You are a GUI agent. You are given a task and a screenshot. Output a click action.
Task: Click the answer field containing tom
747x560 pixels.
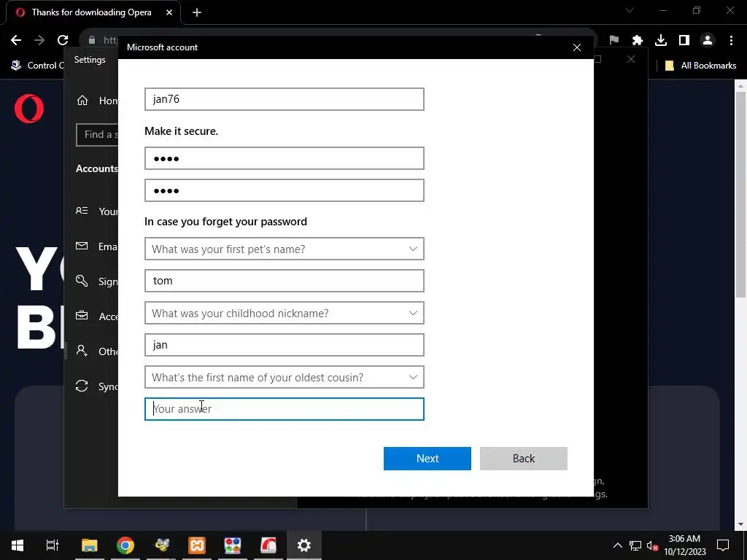[284, 281]
